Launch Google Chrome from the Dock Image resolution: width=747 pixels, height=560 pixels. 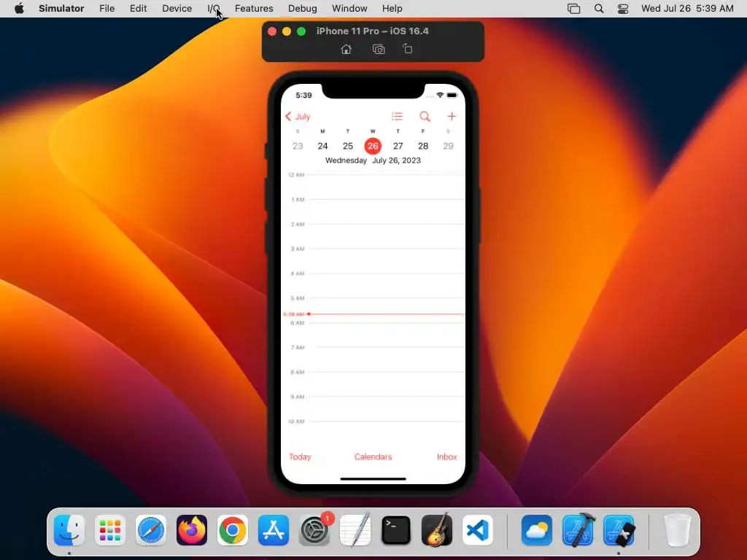pyautogui.click(x=233, y=530)
